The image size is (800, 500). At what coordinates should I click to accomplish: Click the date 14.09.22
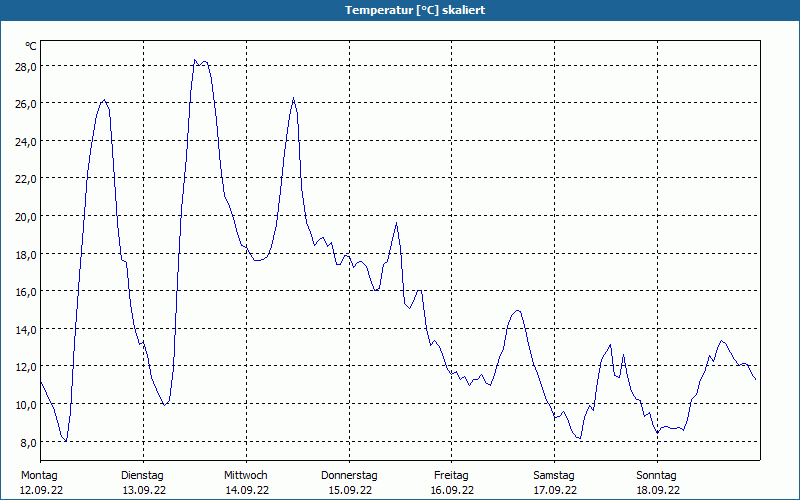click(247, 490)
